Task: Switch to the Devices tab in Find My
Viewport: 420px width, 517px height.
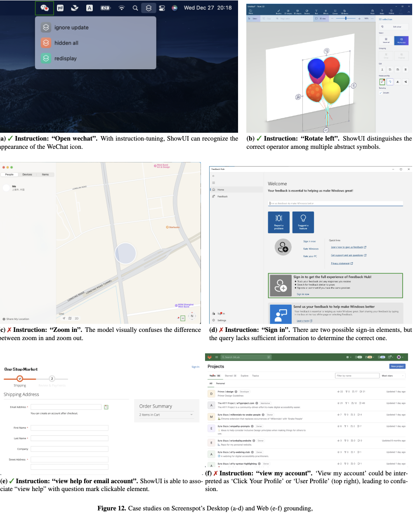Action: pos(27,175)
